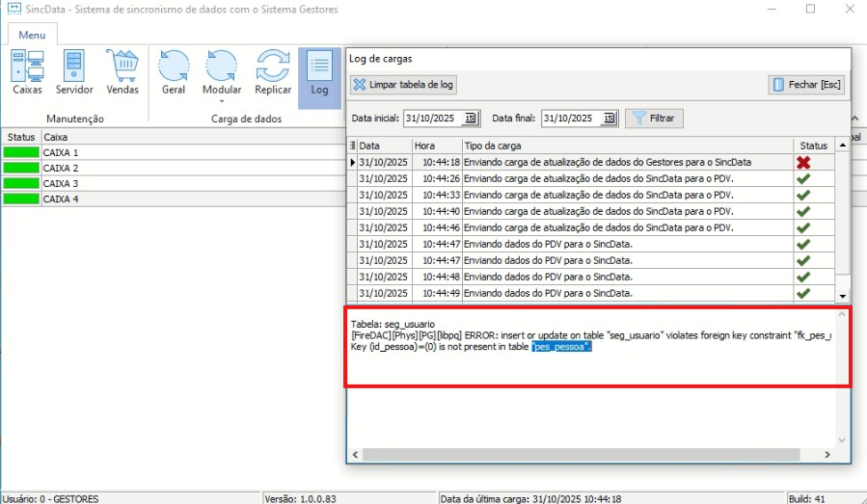867x504 pixels.
Task: Open the Data inicial calendar picker
Action: pyautogui.click(x=471, y=119)
